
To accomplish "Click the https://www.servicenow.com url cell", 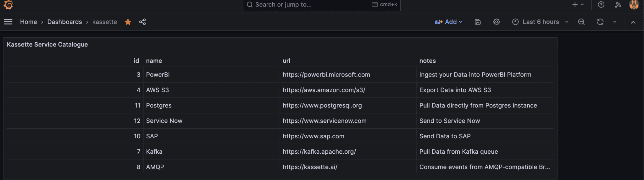I will [348, 121].
